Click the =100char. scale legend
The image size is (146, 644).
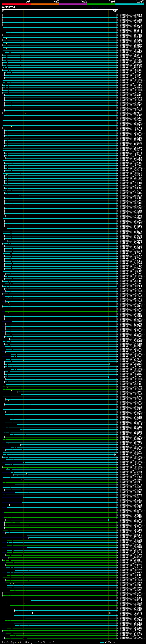(x=109, y=642)
